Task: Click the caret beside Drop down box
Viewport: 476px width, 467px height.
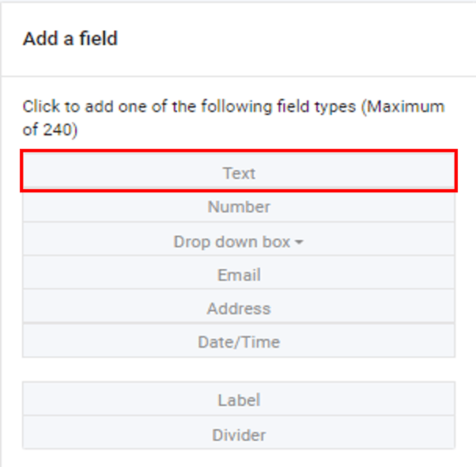Action: point(299,242)
